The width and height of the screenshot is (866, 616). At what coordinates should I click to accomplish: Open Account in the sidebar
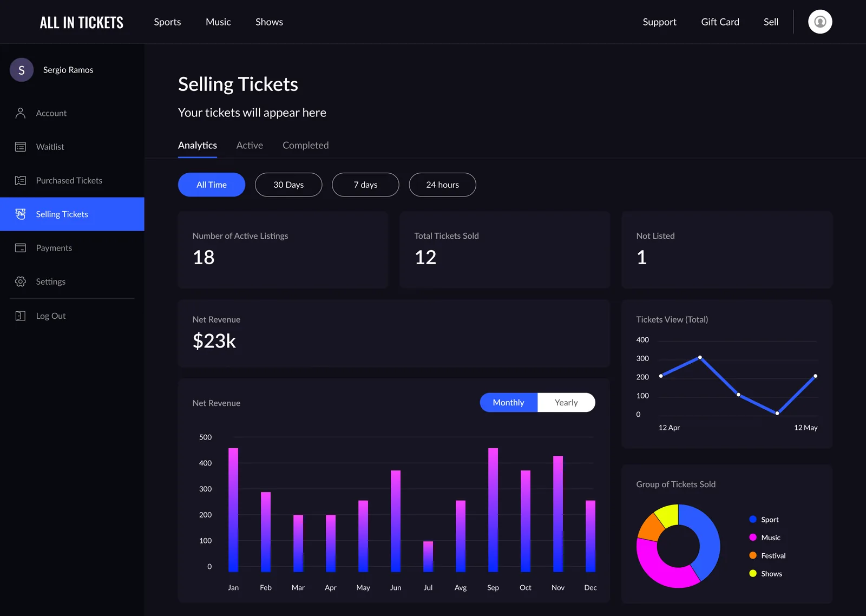(x=72, y=113)
